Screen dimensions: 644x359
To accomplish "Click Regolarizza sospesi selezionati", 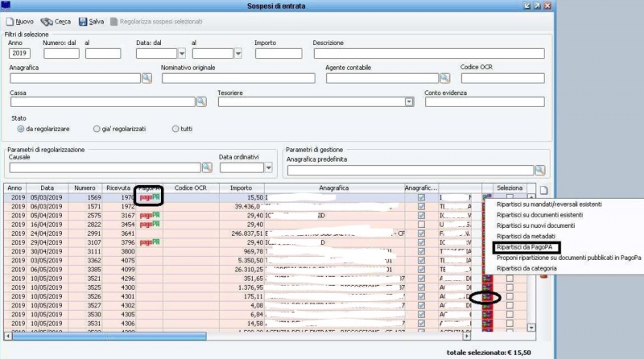I will (x=156, y=22).
